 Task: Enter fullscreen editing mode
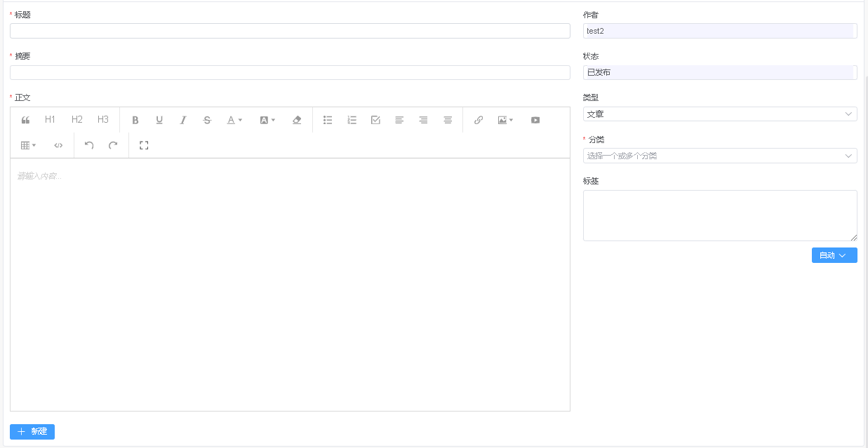point(143,144)
